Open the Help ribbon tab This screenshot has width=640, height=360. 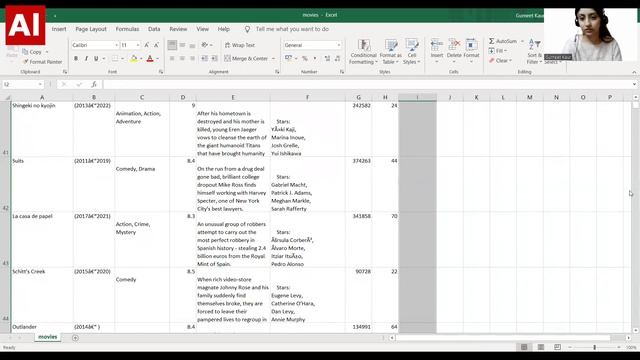pos(224,29)
